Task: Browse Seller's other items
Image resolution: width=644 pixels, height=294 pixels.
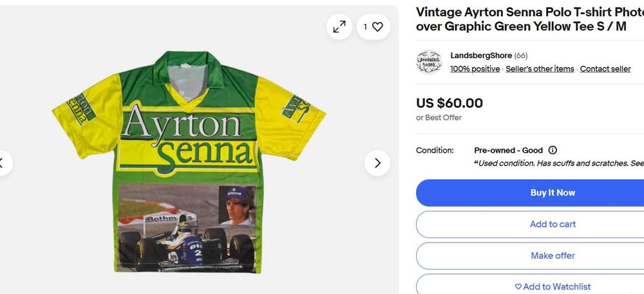Action: point(540,69)
